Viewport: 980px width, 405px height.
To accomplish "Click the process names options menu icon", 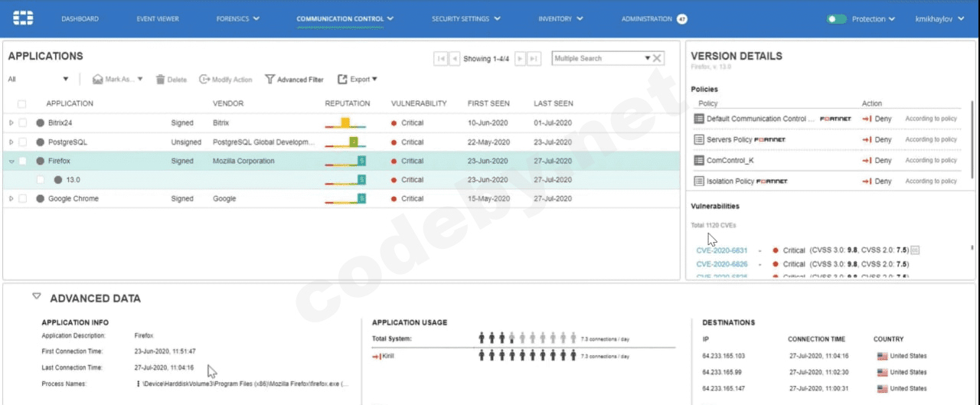I will pyautogui.click(x=138, y=384).
